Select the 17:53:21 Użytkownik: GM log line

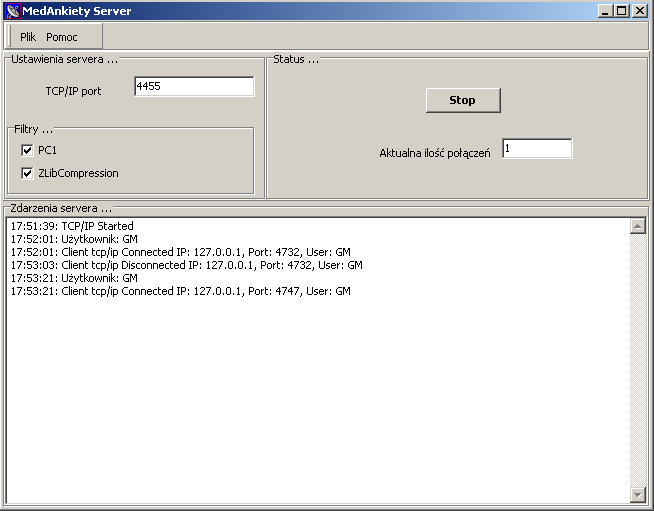point(74,278)
